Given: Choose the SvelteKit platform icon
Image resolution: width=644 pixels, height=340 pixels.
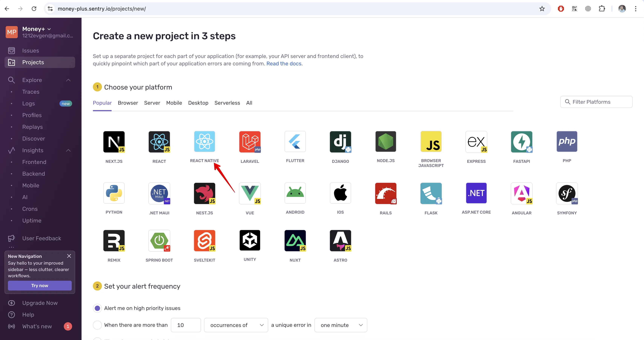Looking at the screenshot, I should [x=204, y=241].
